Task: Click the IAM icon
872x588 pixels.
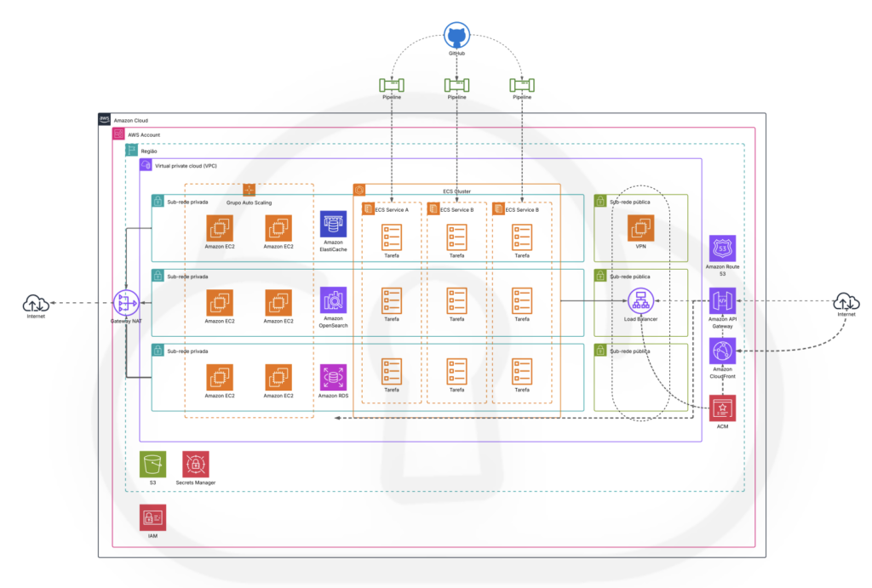Action: point(152,517)
